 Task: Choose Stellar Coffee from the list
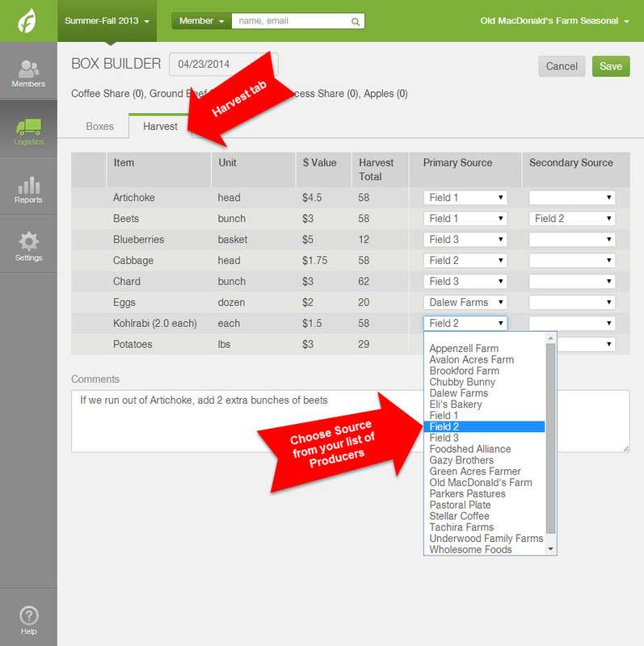pos(485,516)
